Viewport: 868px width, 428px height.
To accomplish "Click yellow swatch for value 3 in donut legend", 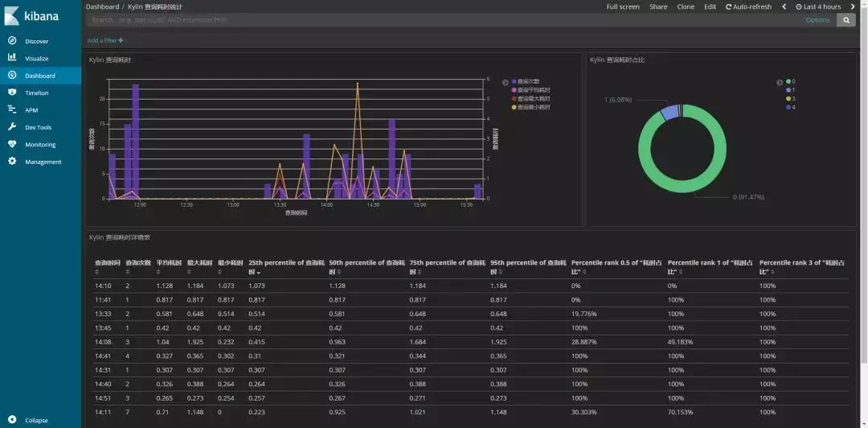I will [x=788, y=98].
